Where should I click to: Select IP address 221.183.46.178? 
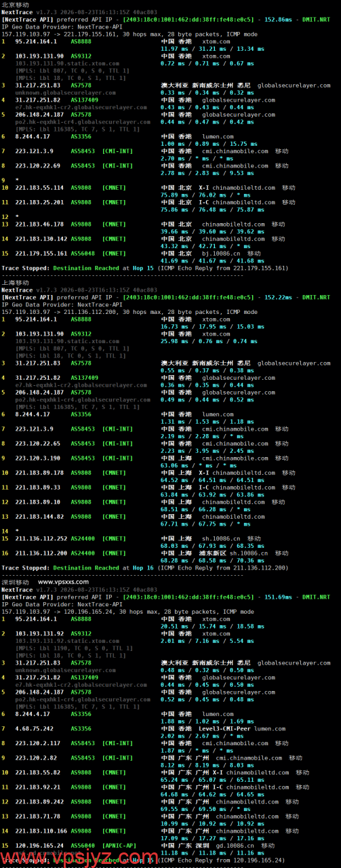pos(39,224)
